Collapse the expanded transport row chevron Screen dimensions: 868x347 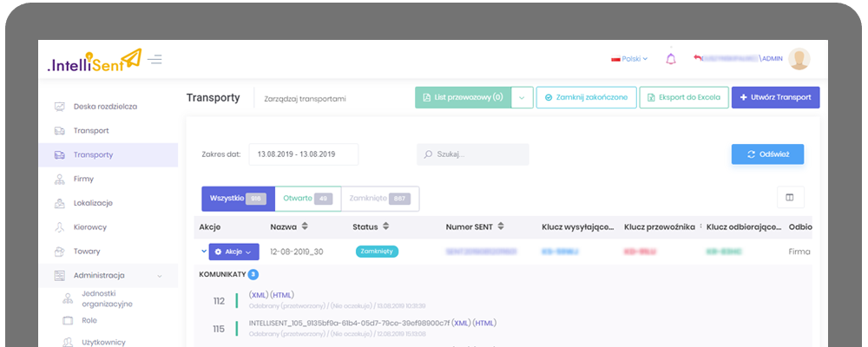click(x=204, y=252)
